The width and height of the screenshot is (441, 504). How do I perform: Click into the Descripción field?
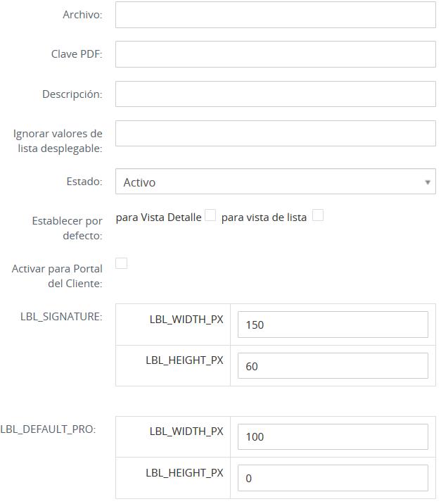coord(275,94)
